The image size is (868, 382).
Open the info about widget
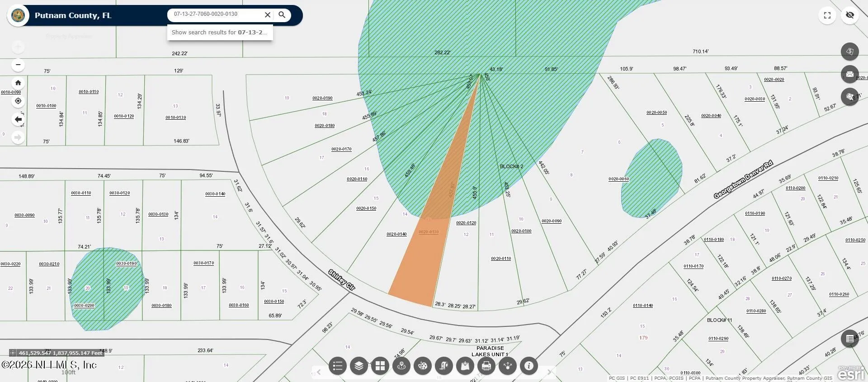[529, 366]
